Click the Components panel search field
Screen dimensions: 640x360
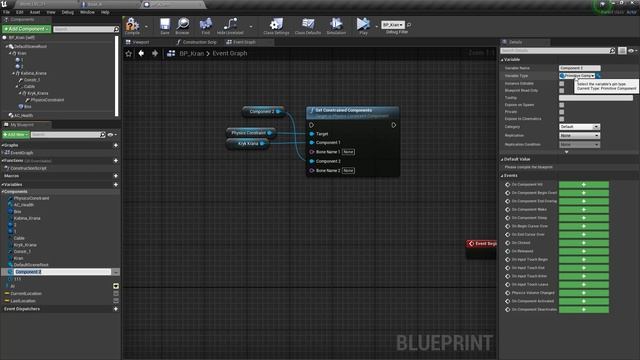[x=83, y=29]
